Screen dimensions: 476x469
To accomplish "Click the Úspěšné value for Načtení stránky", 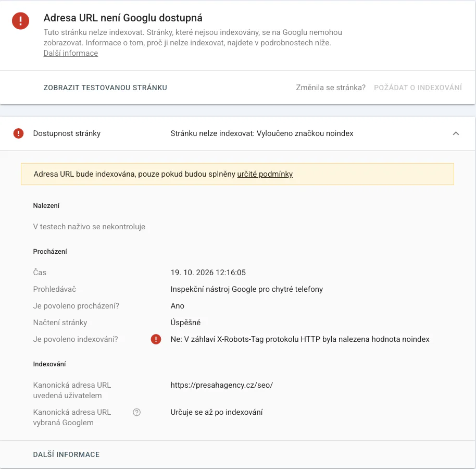I will 185,322.
